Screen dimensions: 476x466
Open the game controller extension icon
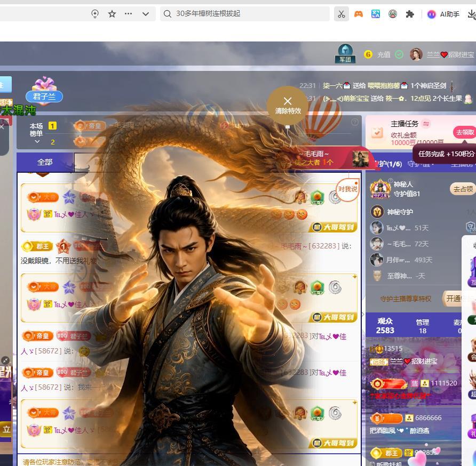(x=359, y=14)
